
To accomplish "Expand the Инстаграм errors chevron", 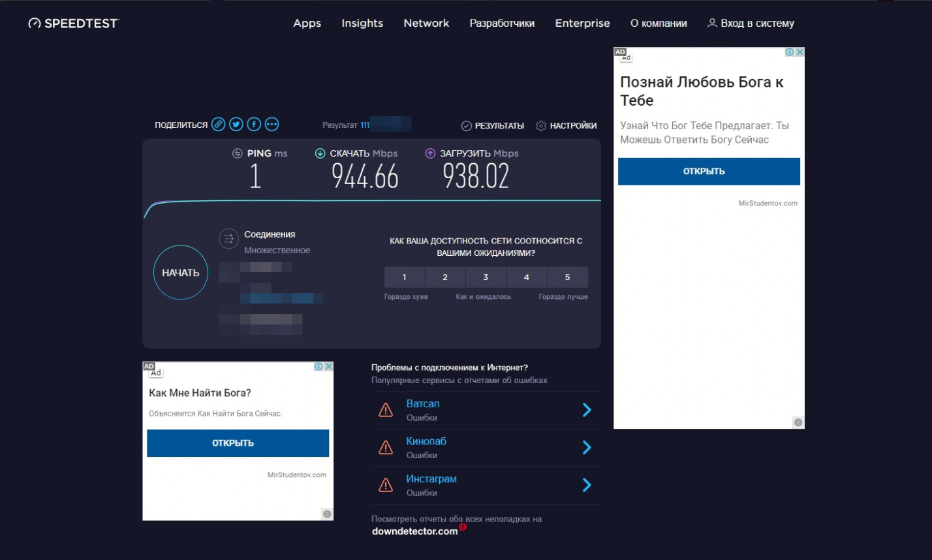I will 587,485.
